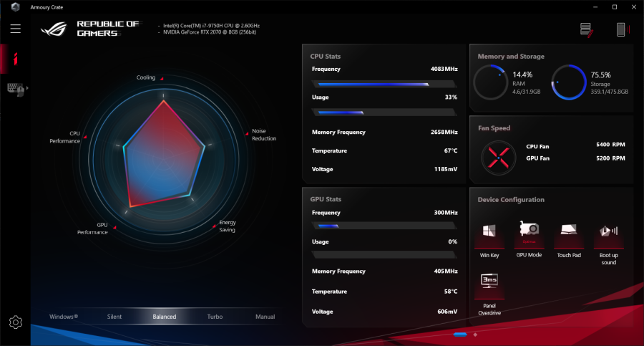The width and height of the screenshot is (644, 346).
Task: Select the Balanced mode
Action: tap(165, 317)
